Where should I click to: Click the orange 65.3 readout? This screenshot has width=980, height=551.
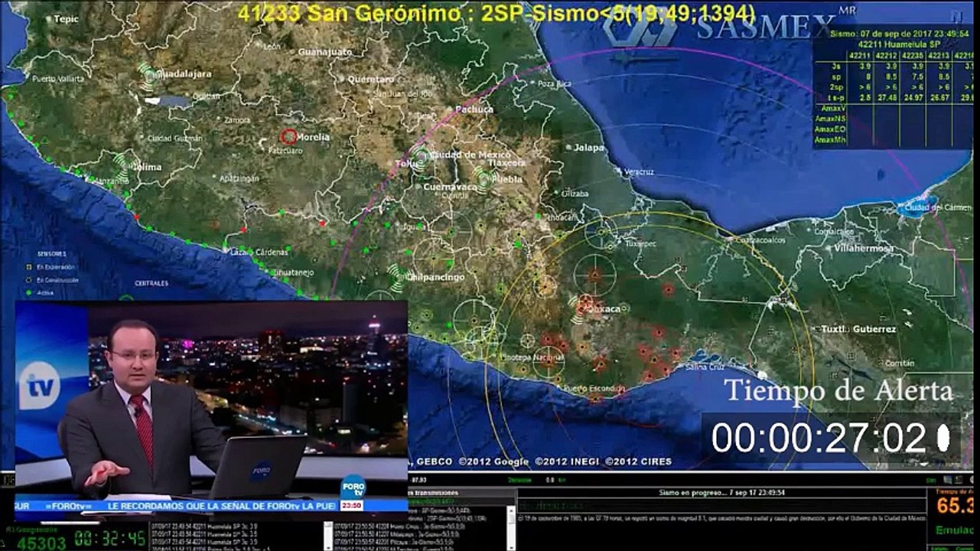click(953, 506)
